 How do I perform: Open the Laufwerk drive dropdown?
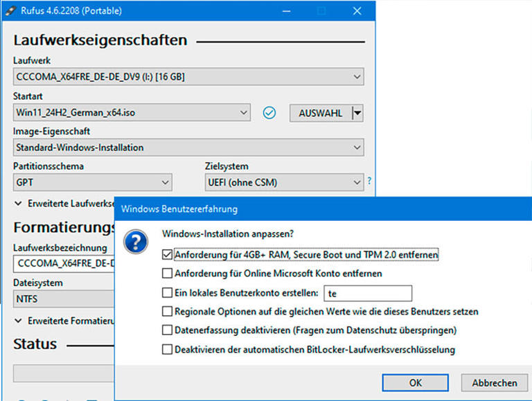188,76
